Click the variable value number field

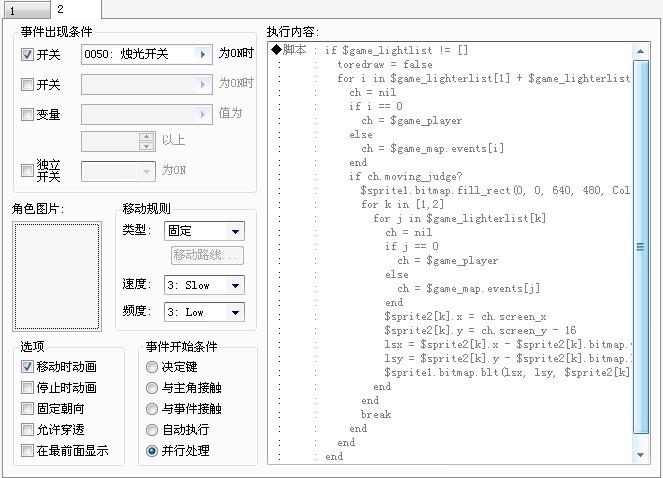110,141
